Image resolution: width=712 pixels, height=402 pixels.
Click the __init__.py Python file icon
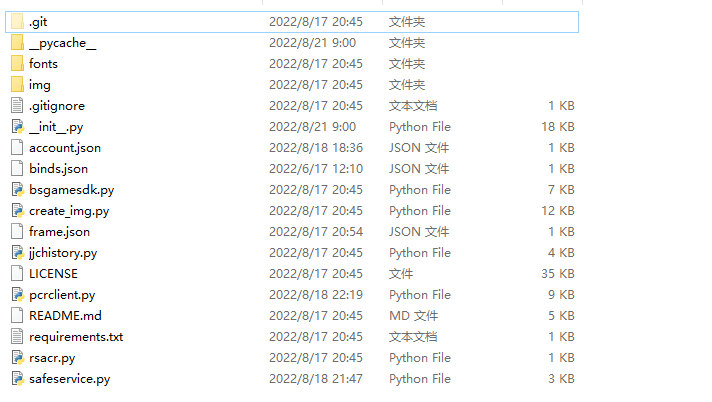pyautogui.click(x=17, y=126)
